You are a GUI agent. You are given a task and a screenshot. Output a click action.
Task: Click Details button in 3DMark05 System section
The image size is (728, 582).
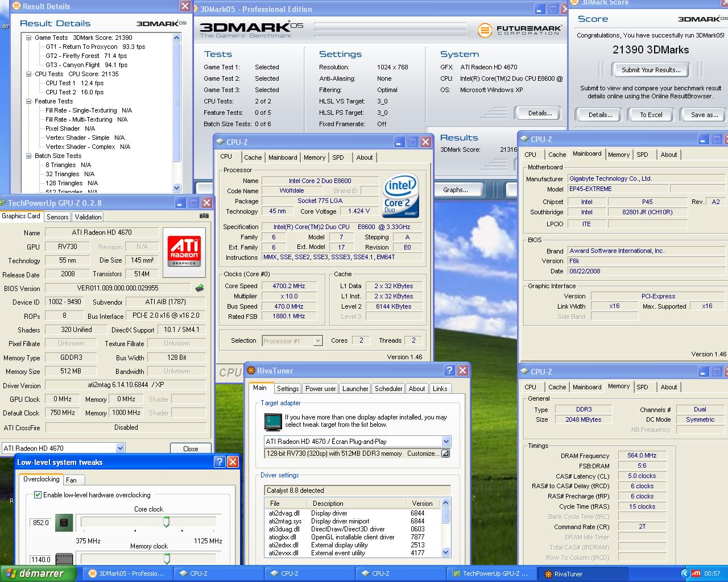pyautogui.click(x=540, y=113)
